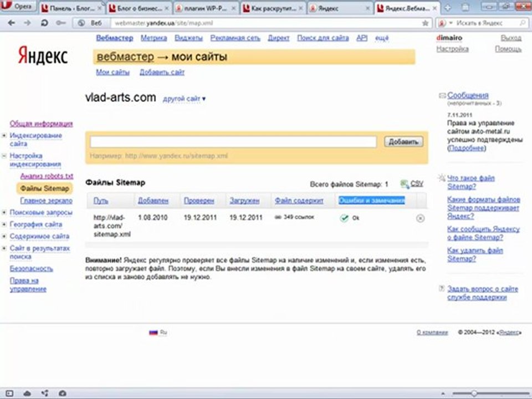Click the 'Выход' logout link
The image size is (532, 399).
click(511, 38)
